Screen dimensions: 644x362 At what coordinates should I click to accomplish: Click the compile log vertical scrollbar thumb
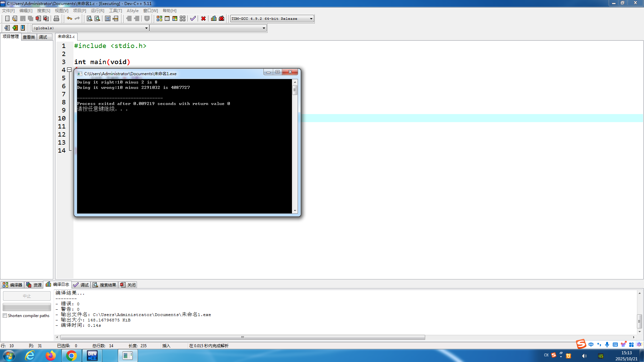[x=639, y=321]
